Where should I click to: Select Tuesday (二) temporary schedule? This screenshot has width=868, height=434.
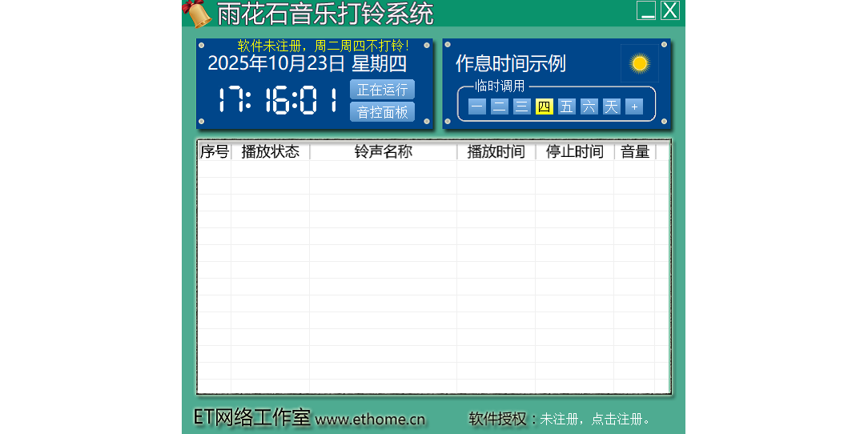(x=500, y=106)
